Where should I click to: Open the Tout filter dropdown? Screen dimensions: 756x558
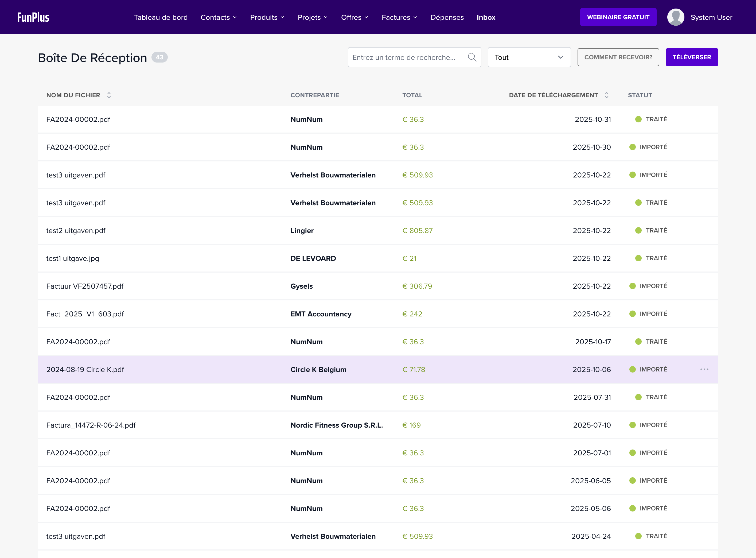point(529,57)
